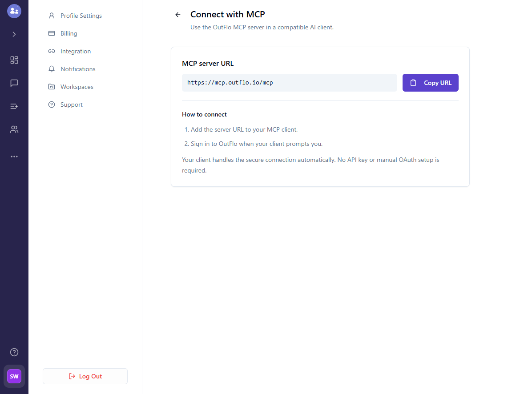This screenshot has width=532, height=394.
Task: Click the help question mark icon
Action: coord(14,352)
